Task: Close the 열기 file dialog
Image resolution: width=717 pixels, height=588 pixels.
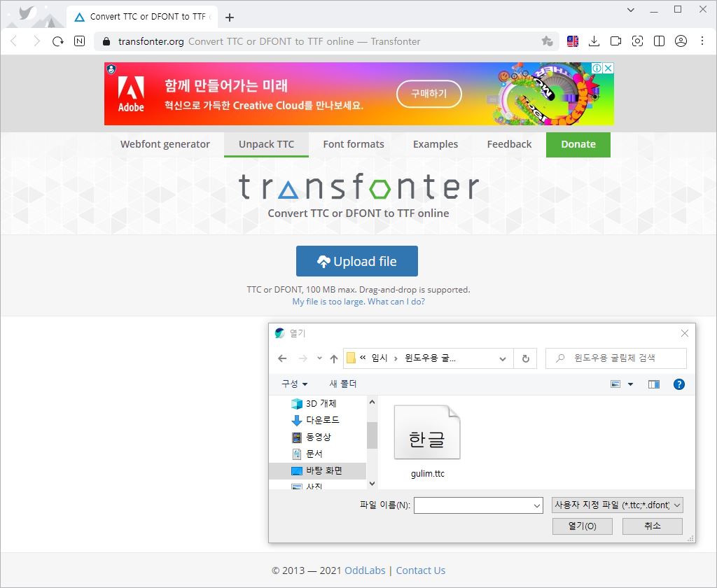Action: point(685,333)
